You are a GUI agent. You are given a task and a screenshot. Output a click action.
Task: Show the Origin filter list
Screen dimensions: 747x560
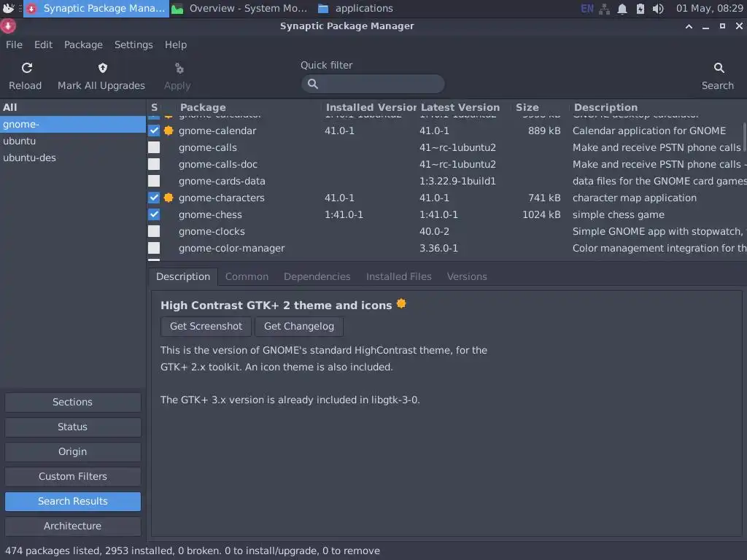pos(72,451)
